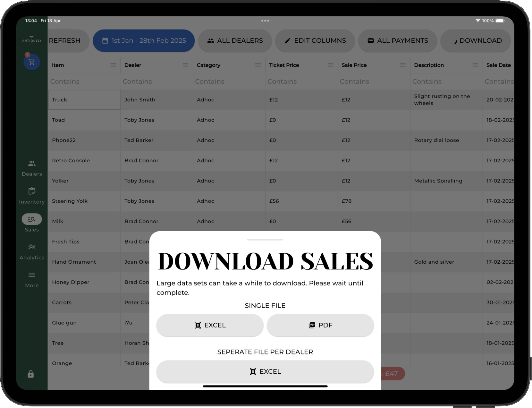Open the More menu in sidebar

(32, 280)
